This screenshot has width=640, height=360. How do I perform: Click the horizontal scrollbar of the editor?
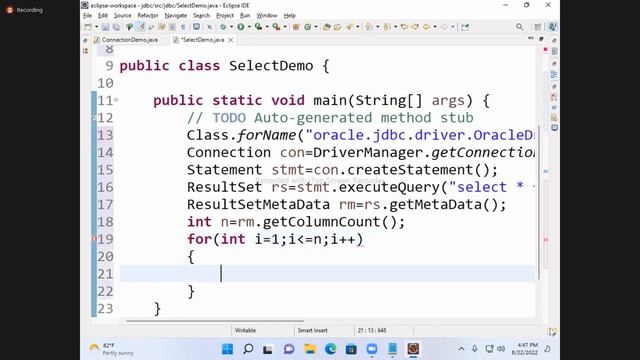pyautogui.click(x=215, y=321)
